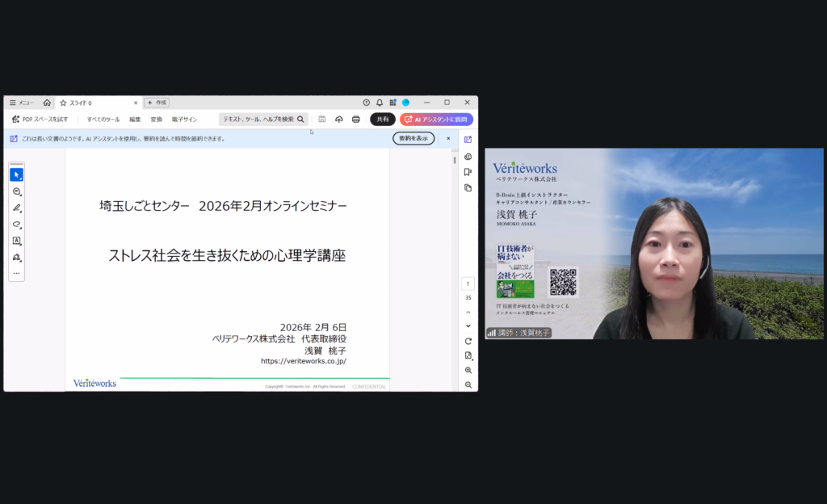
Task: Activate the text box tool
Action: tap(16, 241)
